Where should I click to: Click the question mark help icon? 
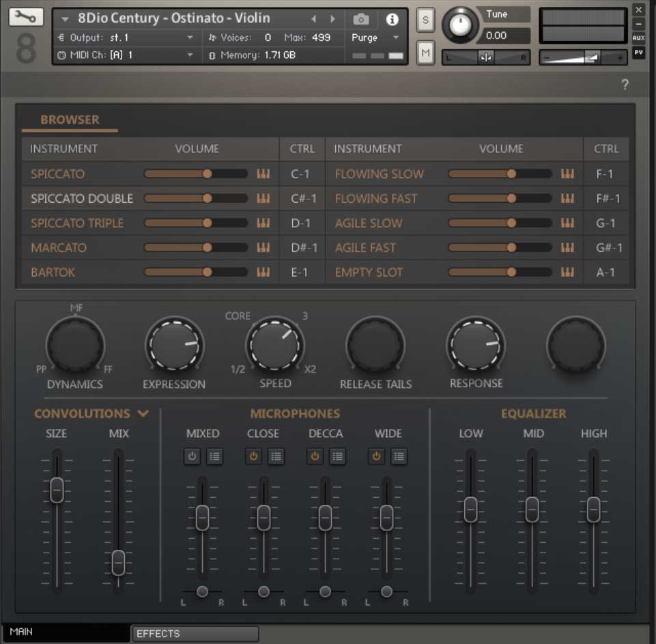(x=625, y=85)
